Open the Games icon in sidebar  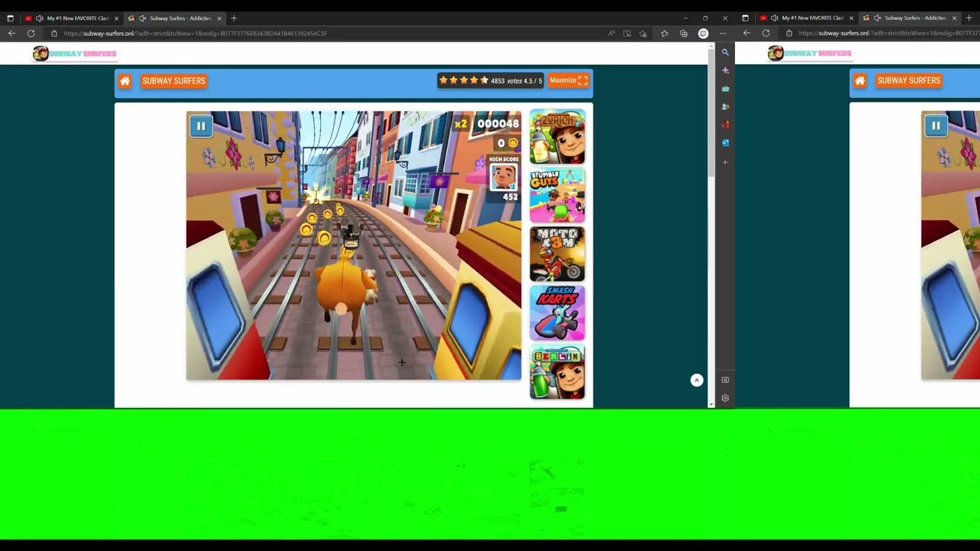coord(725,106)
